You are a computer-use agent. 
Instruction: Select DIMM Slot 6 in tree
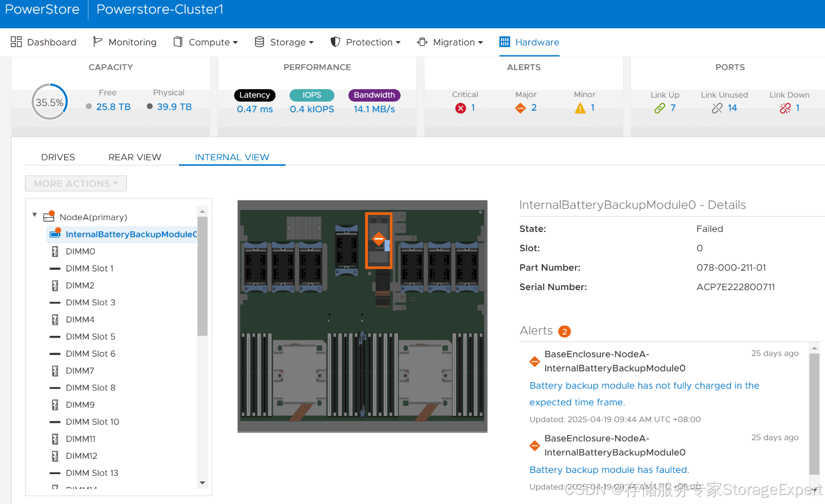90,353
